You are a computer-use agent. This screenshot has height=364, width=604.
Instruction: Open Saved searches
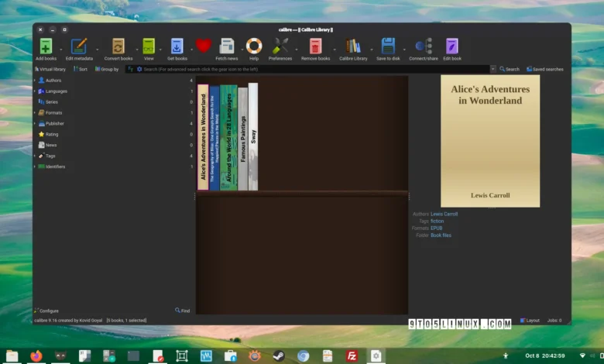click(x=544, y=70)
